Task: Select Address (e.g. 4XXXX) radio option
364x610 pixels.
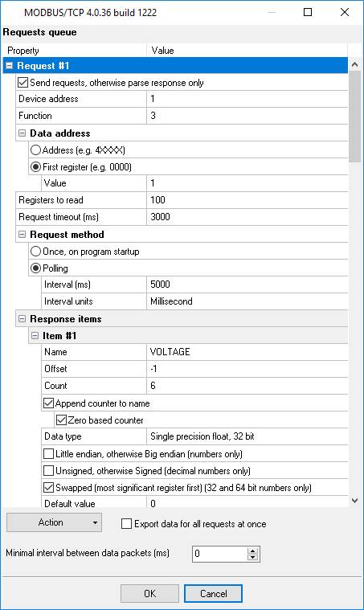Action: click(x=36, y=149)
